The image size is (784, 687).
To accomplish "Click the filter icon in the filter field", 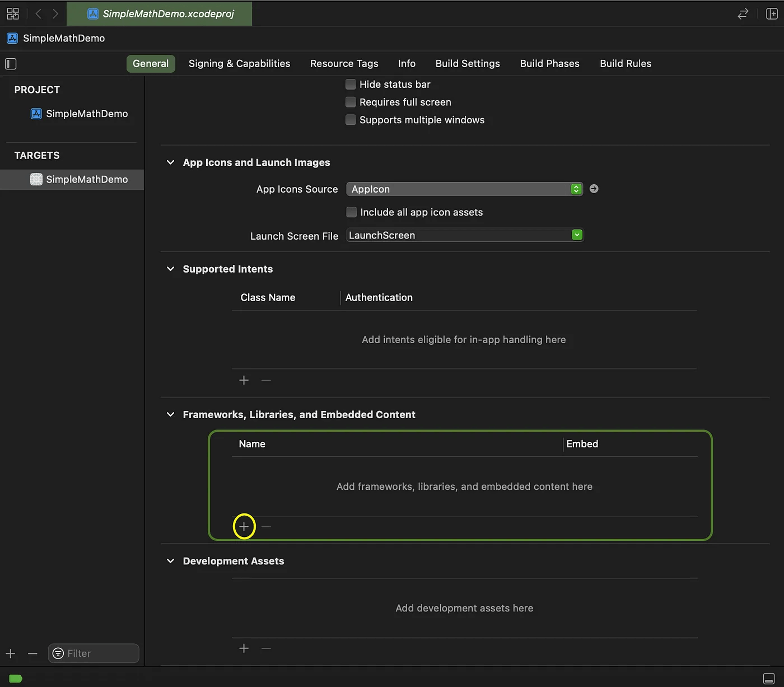I will tap(58, 653).
